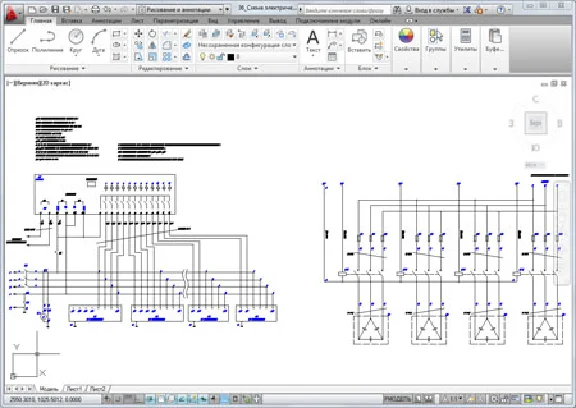Screen dimensions: 576x408
Task: Toggle the layer lightbulb on/off icon
Action: (202, 57)
